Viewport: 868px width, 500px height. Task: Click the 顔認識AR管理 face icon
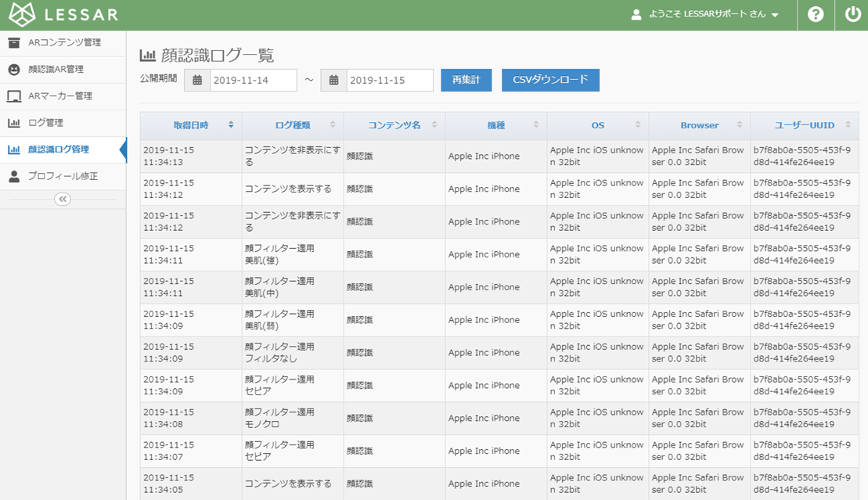pyautogui.click(x=14, y=69)
